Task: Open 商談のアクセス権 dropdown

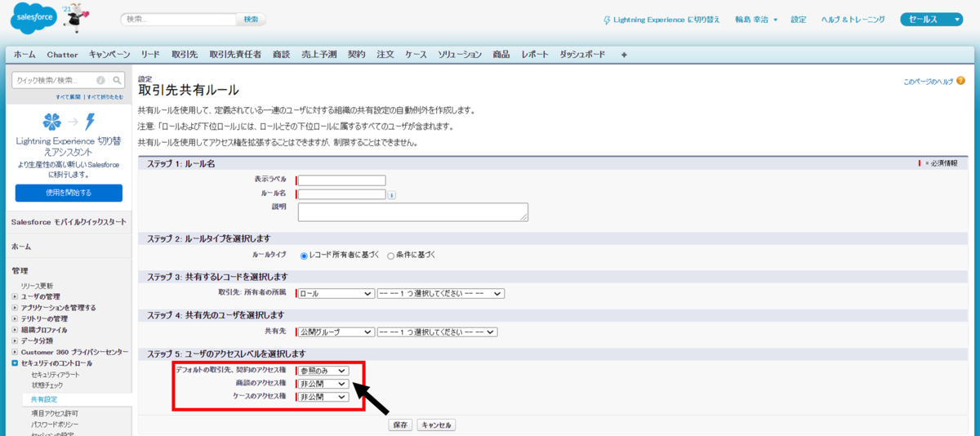Action: coord(323,384)
